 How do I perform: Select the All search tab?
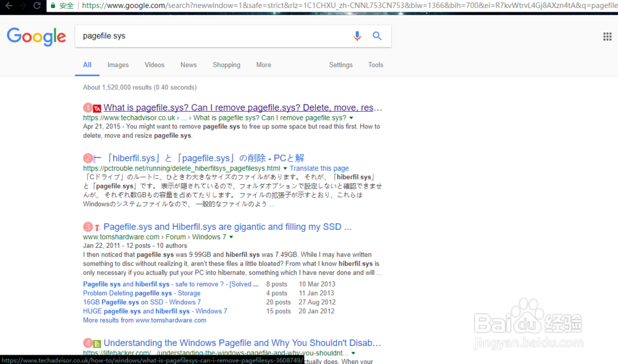(87, 65)
